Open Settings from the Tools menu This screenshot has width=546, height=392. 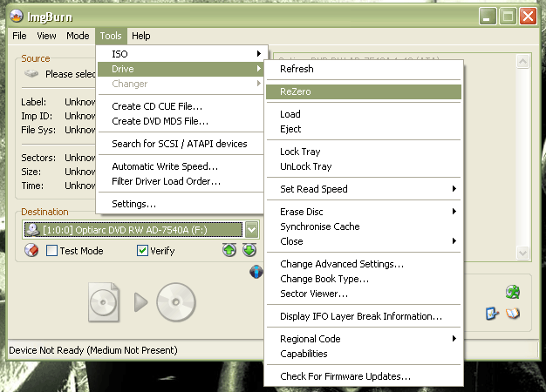(181, 204)
